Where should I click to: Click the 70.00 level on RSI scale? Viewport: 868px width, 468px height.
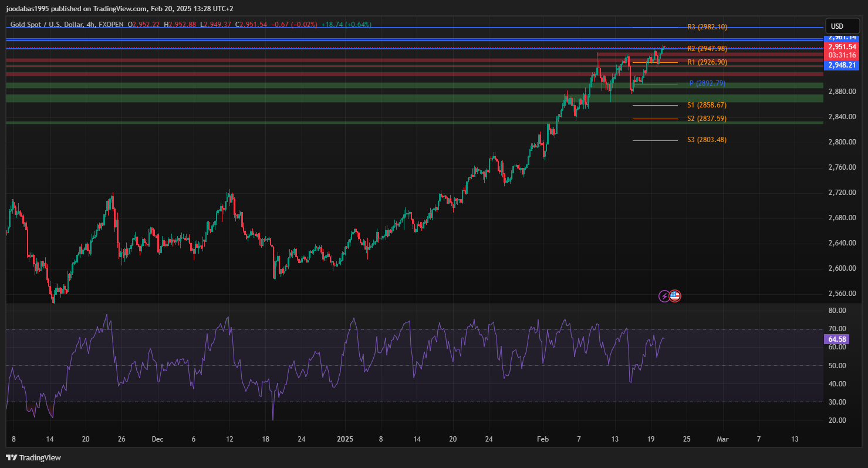[x=837, y=329]
